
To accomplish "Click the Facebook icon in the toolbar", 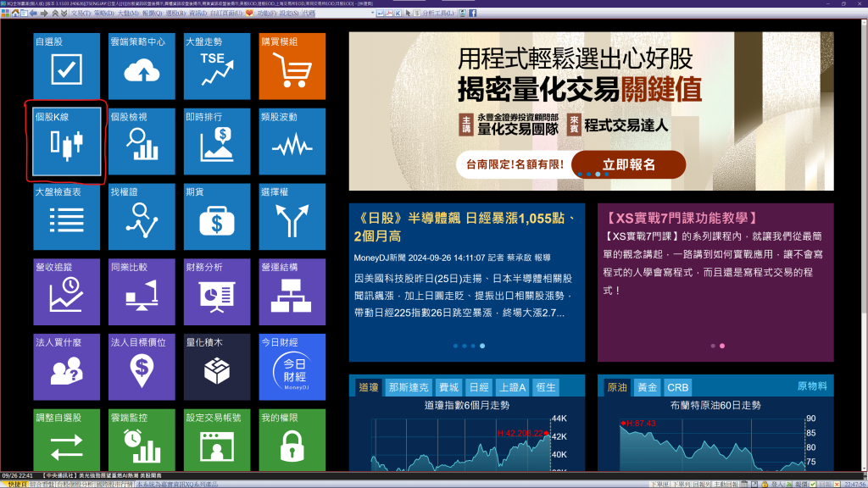I will pos(473,13).
